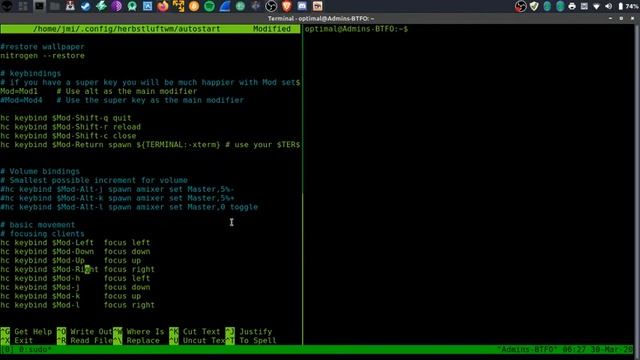Open the printer tray icon

pos(572,6)
